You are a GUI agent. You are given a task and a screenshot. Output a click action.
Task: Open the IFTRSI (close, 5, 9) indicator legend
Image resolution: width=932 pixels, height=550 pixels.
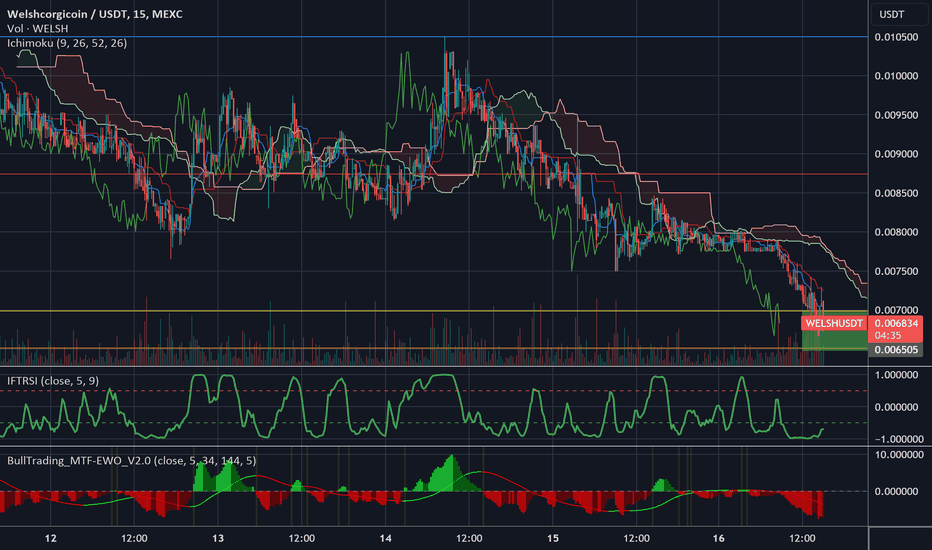coord(53,381)
